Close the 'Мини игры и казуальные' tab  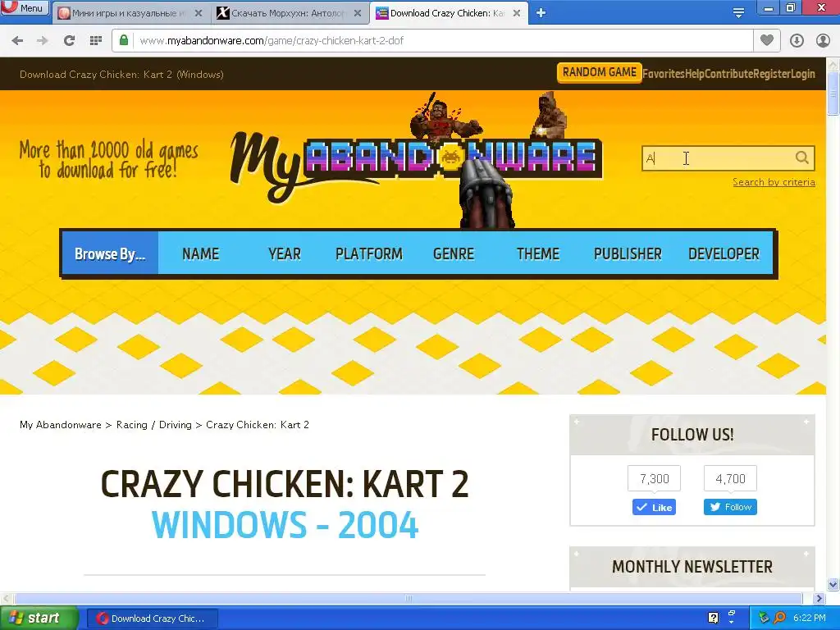point(199,13)
